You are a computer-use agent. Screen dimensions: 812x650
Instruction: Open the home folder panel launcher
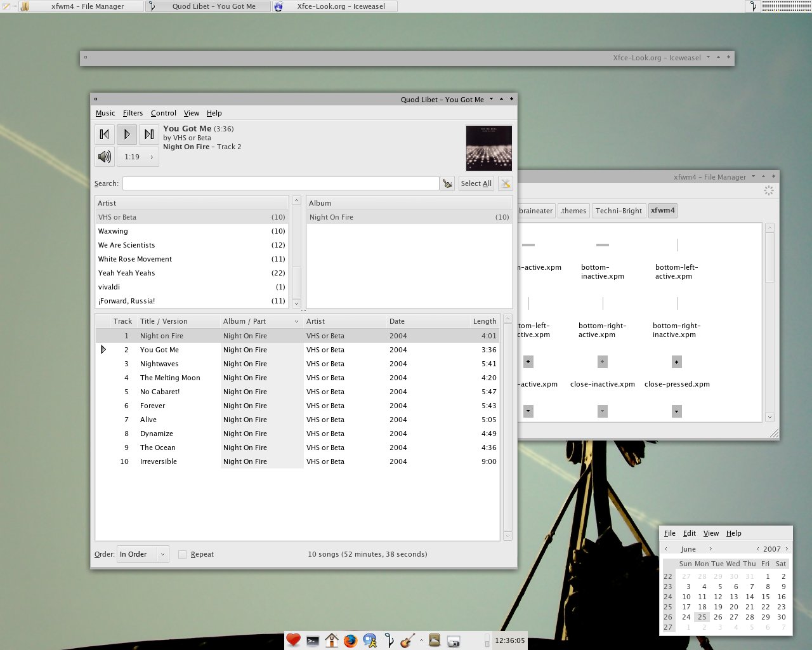click(331, 640)
